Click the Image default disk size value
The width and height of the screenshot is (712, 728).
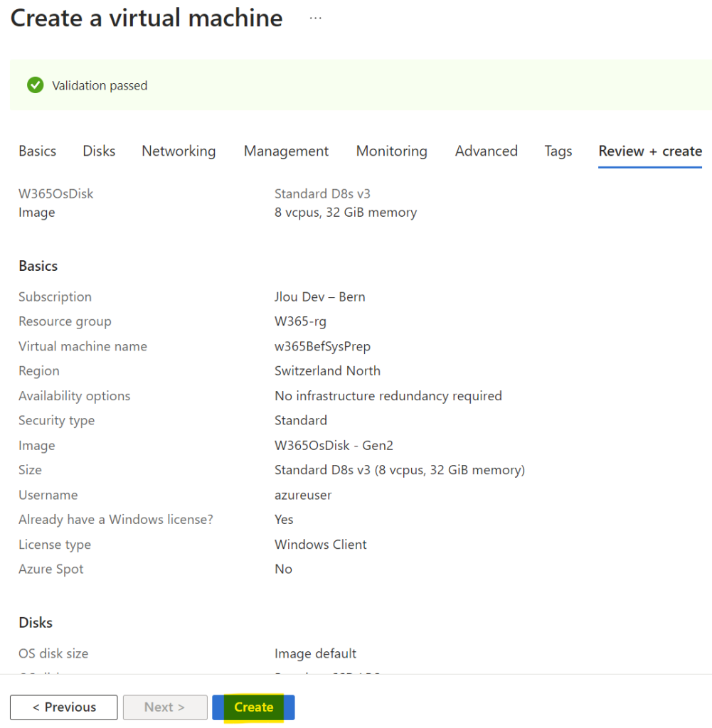(315, 654)
